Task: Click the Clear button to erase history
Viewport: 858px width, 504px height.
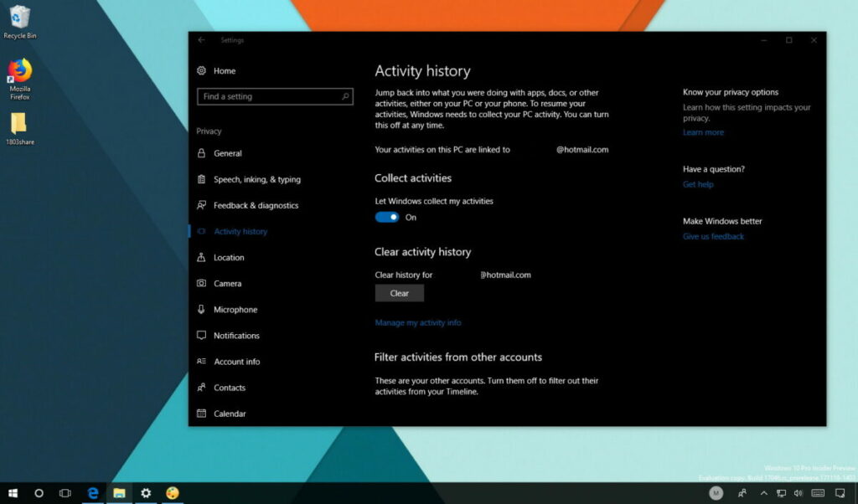Action: click(399, 292)
